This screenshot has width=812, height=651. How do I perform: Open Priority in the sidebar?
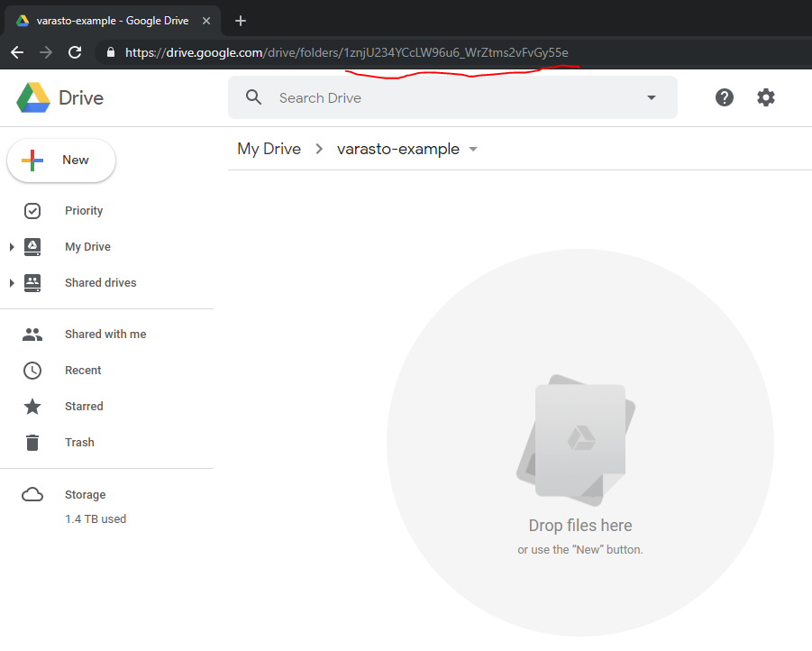pos(84,211)
